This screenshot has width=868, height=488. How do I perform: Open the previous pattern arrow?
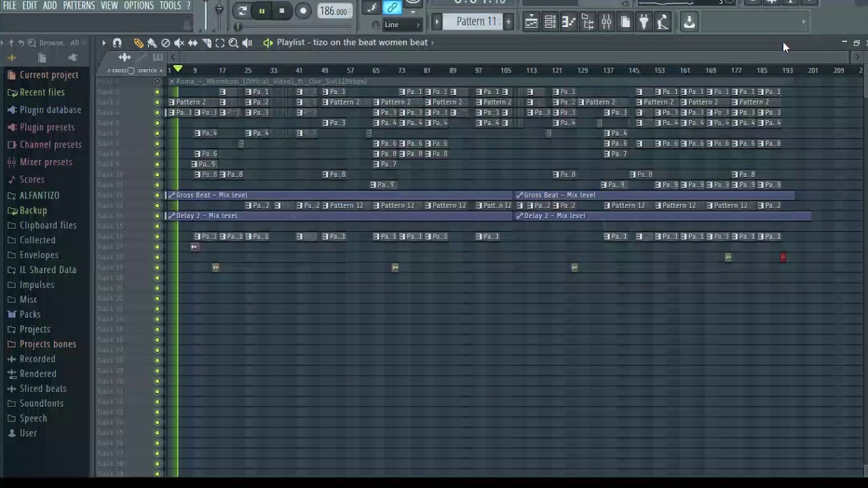[x=437, y=22]
